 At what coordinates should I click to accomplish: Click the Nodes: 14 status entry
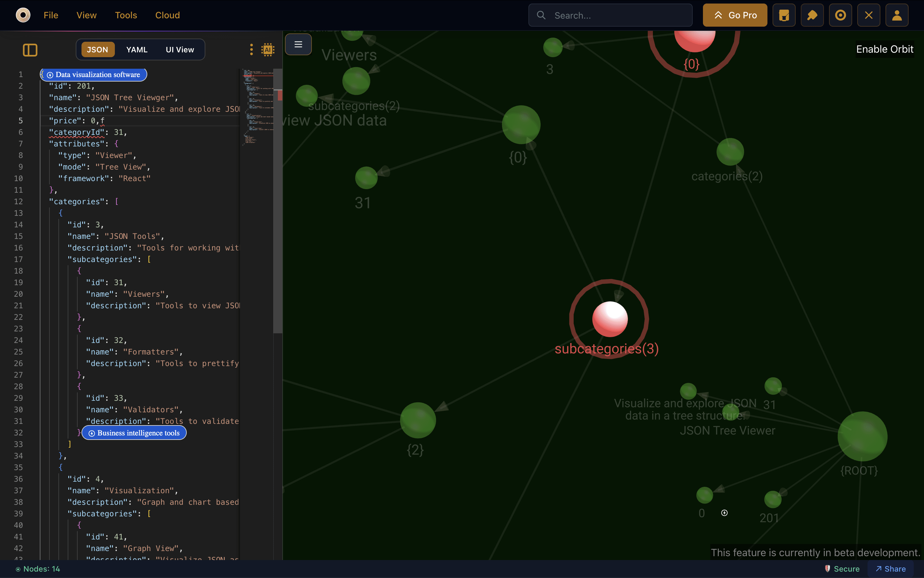tap(38, 569)
